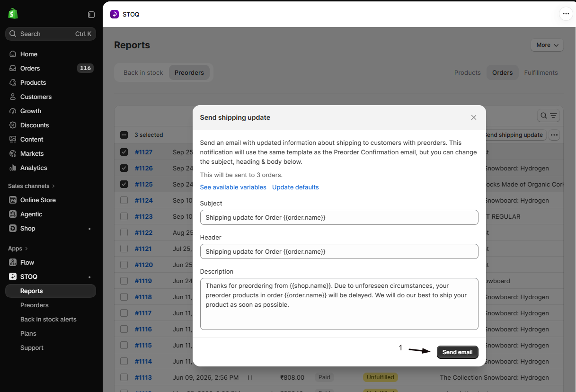576x392 pixels.
Task: Check order #1124 checkbox
Action: coord(124,200)
